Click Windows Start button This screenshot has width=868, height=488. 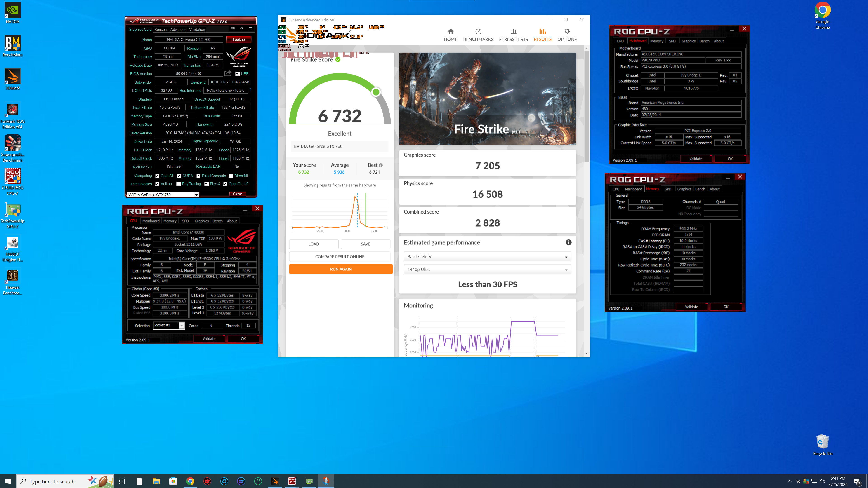[x=8, y=481]
